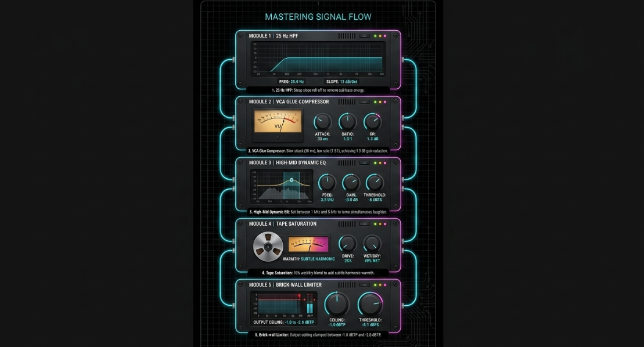The height and width of the screenshot is (347, 644).
Task: Click the Module 5 Brick-Wall Limiter header
Action: click(286, 285)
